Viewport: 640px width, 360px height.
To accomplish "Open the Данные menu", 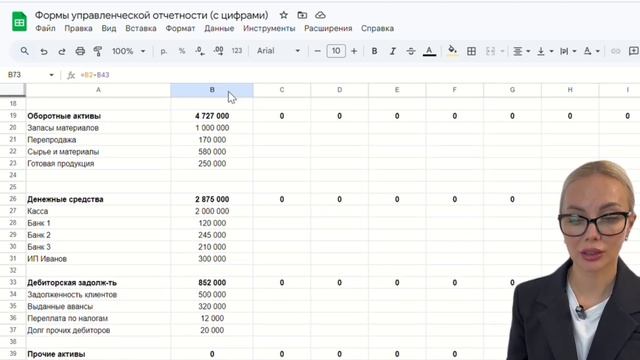I will tap(219, 29).
